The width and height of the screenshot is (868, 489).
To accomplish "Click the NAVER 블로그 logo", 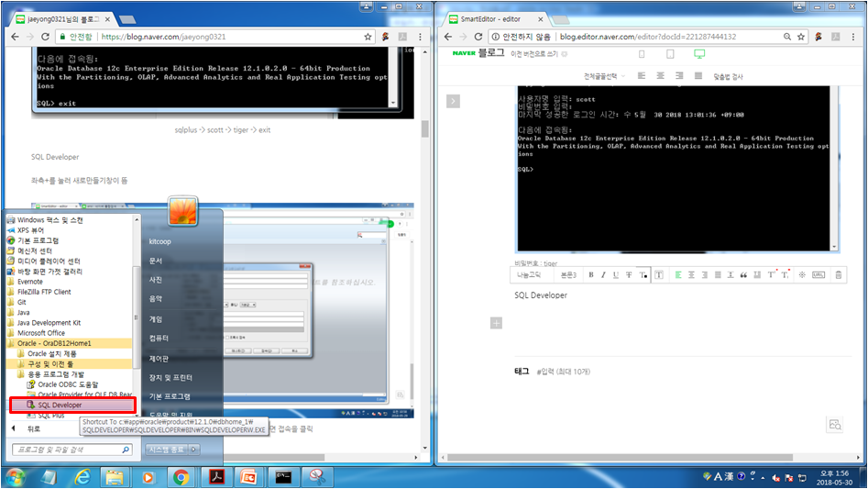I will pyautogui.click(x=478, y=53).
